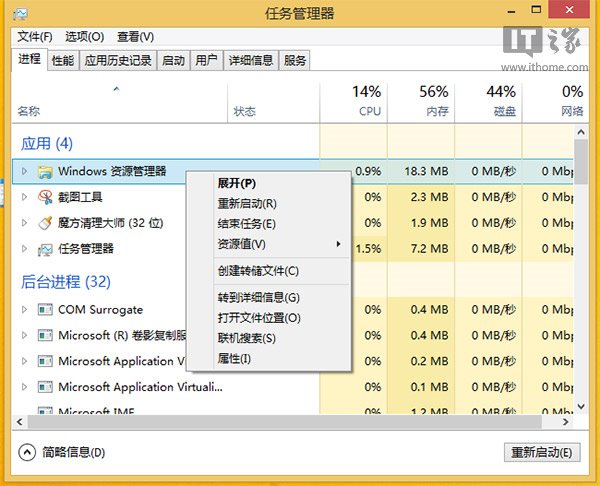The height and width of the screenshot is (486, 600).
Task: Click the horizontal scrollbar right arrow
Action: pos(566,422)
